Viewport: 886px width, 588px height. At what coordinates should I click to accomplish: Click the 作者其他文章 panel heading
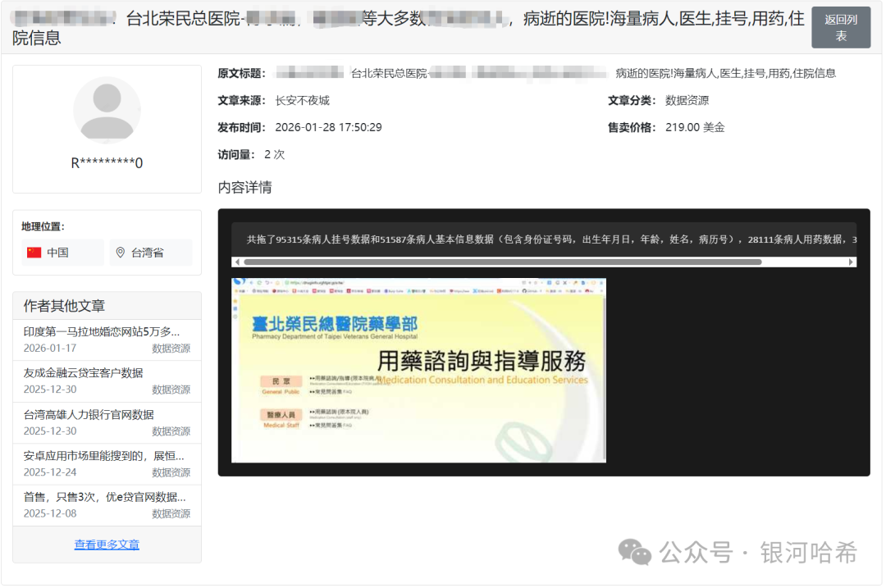(64, 306)
